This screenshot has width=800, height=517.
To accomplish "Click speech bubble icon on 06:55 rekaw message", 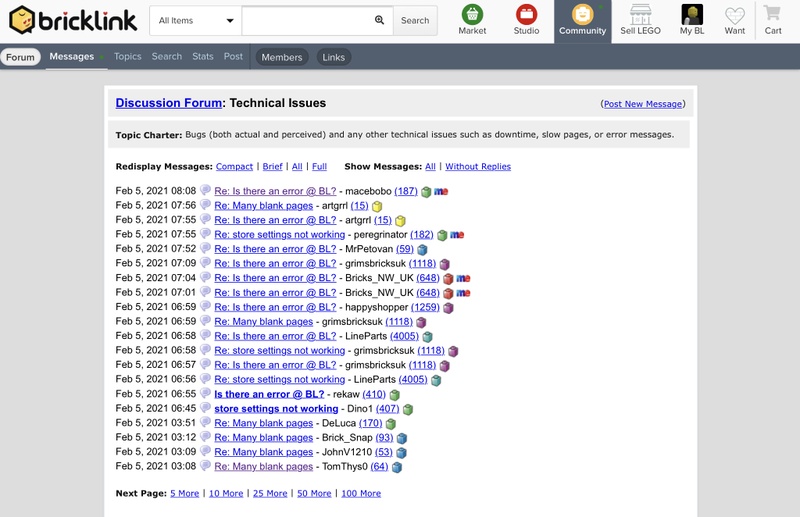I will tap(205, 393).
